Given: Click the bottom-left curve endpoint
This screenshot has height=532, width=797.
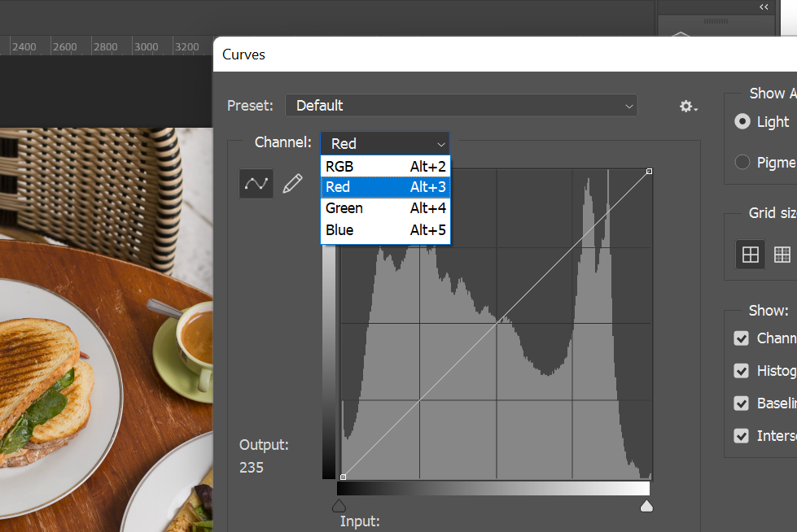Looking at the screenshot, I should point(343,477).
